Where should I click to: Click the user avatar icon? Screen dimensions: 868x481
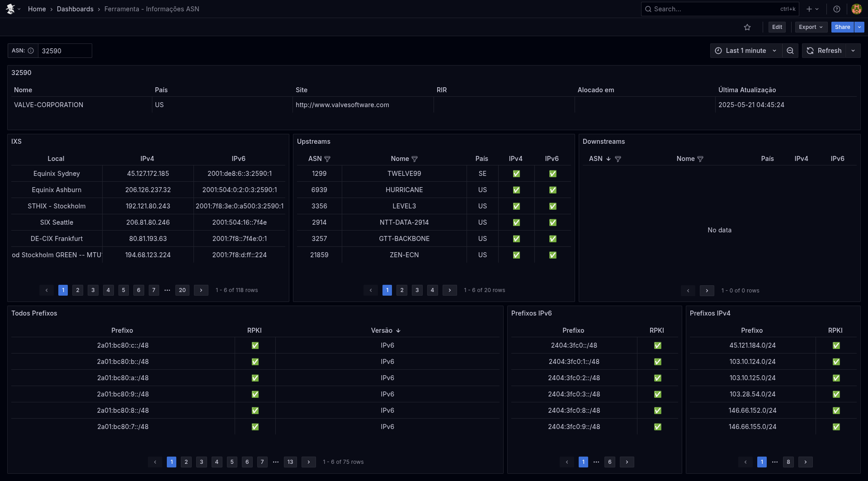point(856,9)
